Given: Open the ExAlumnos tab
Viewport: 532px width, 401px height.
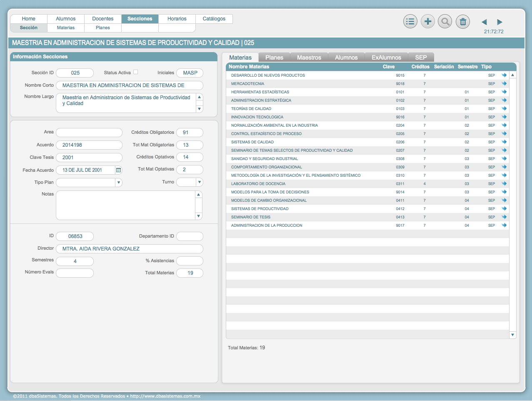Looking at the screenshot, I should [x=386, y=58].
